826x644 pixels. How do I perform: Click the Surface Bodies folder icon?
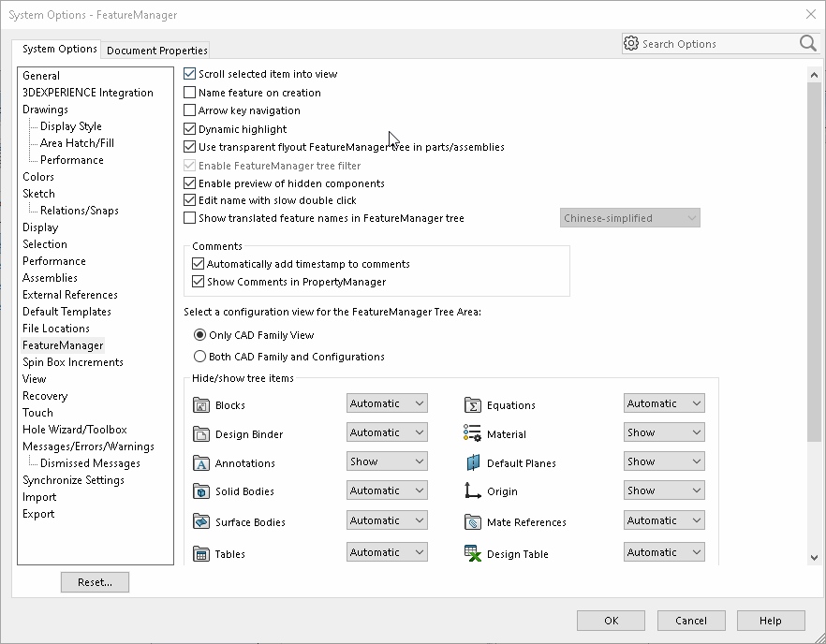point(201,521)
